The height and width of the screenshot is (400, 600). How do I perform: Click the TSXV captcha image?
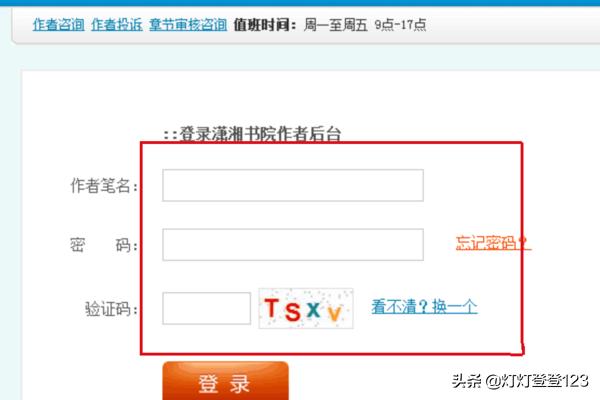pyautogui.click(x=306, y=309)
